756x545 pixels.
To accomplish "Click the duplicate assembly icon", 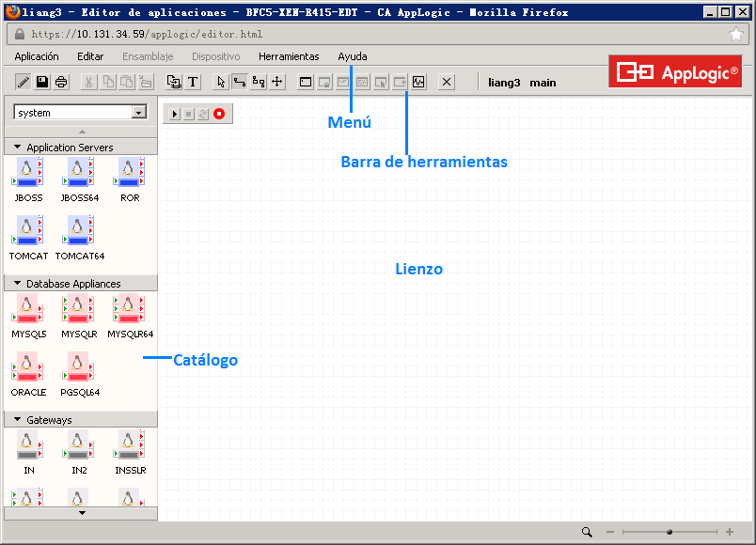I will (174, 82).
